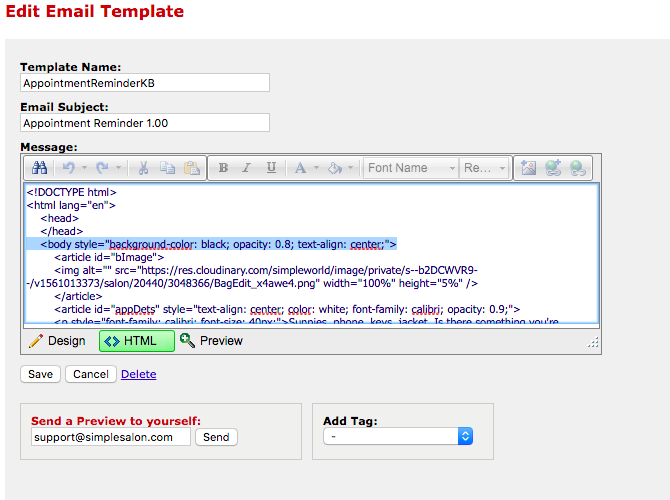Open the Re... size dropdown
The image size is (670, 500).
coord(484,168)
